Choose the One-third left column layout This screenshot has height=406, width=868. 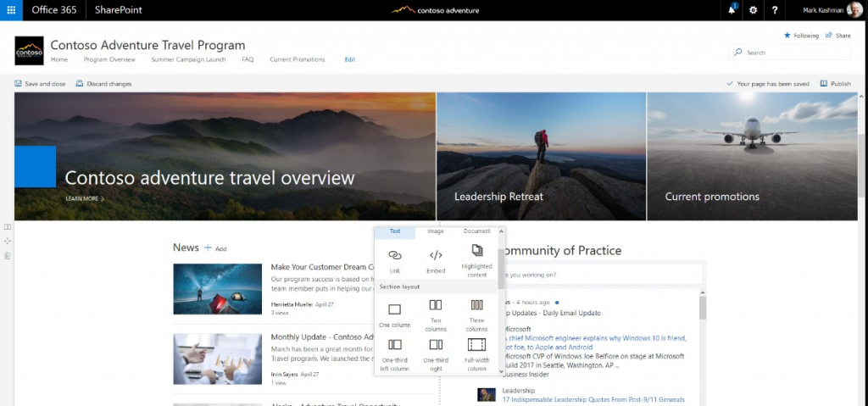point(395,355)
